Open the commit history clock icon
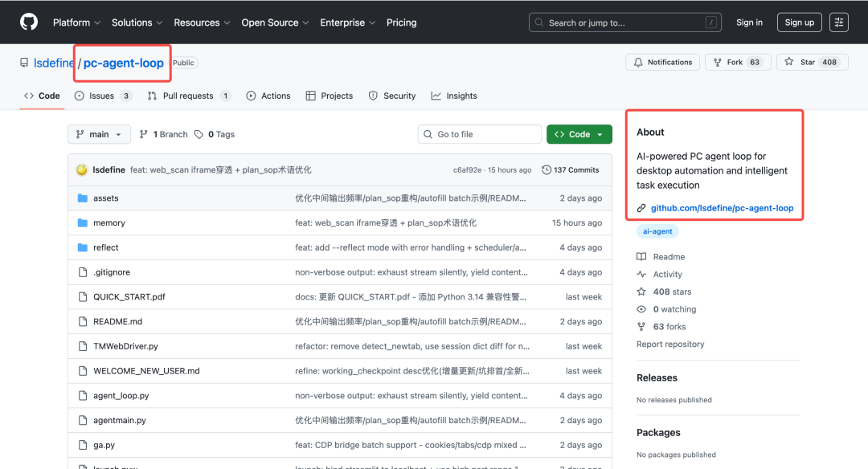Image resolution: width=868 pixels, height=469 pixels. click(x=547, y=170)
